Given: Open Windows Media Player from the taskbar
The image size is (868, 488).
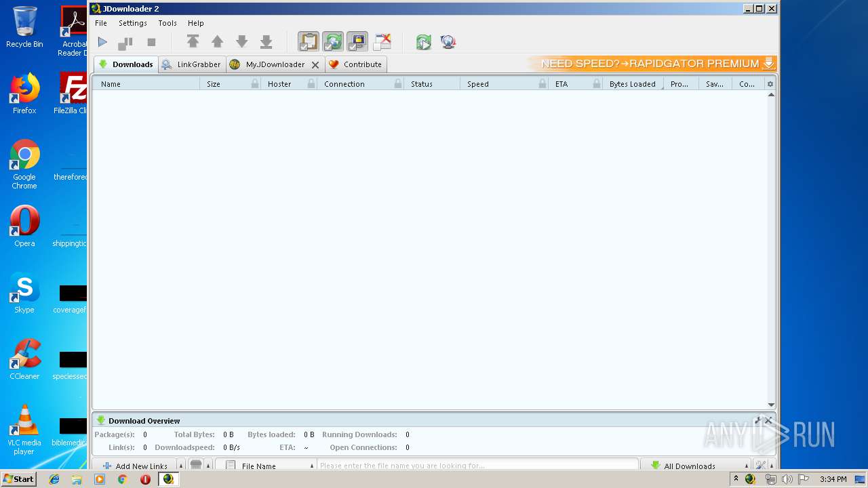Looking at the screenshot, I should (100, 479).
